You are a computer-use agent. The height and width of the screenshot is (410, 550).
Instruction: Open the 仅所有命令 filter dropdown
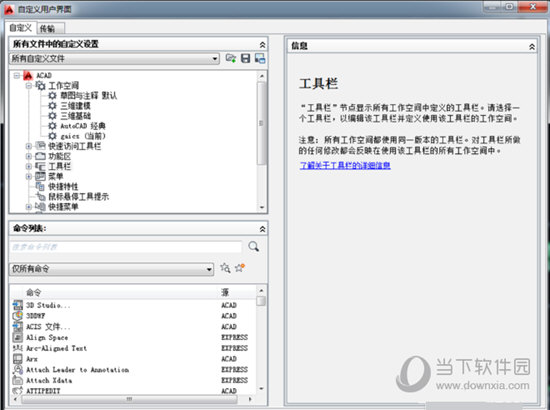coord(112,269)
